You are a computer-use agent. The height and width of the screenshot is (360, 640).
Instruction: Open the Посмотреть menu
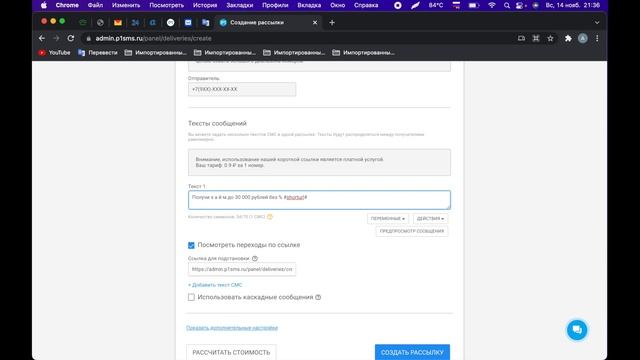[167, 5]
